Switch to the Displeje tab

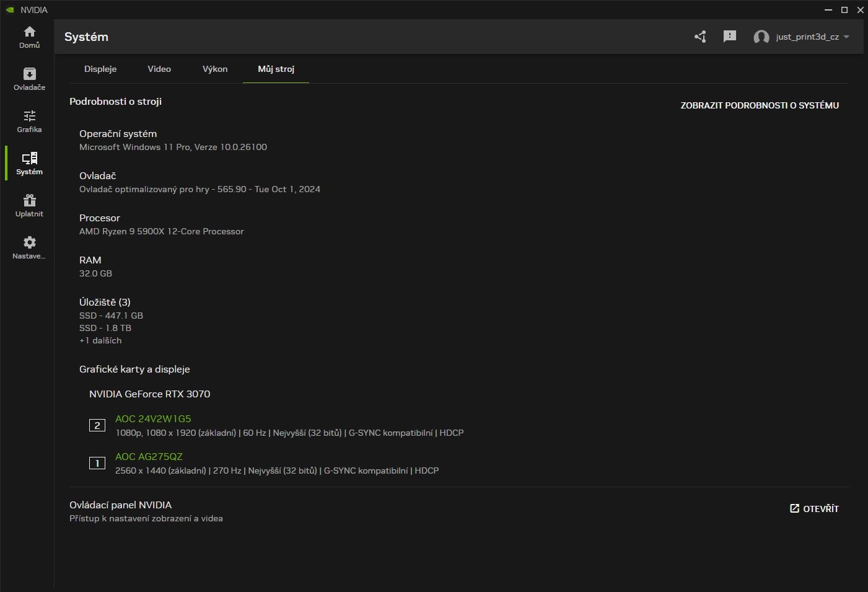pyautogui.click(x=100, y=69)
